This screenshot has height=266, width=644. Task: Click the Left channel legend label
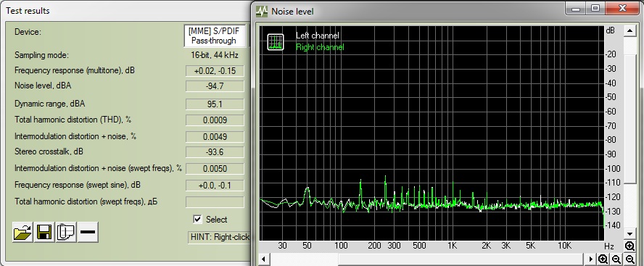coord(317,36)
